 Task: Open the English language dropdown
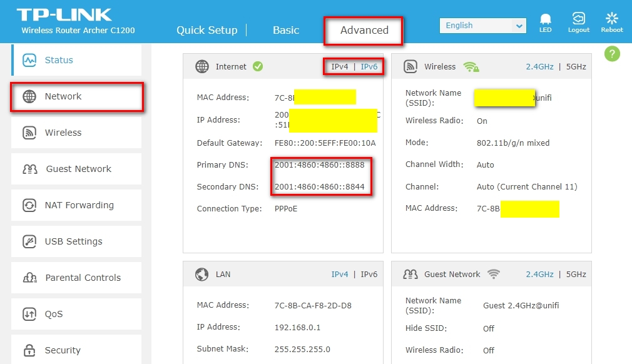[x=483, y=26]
